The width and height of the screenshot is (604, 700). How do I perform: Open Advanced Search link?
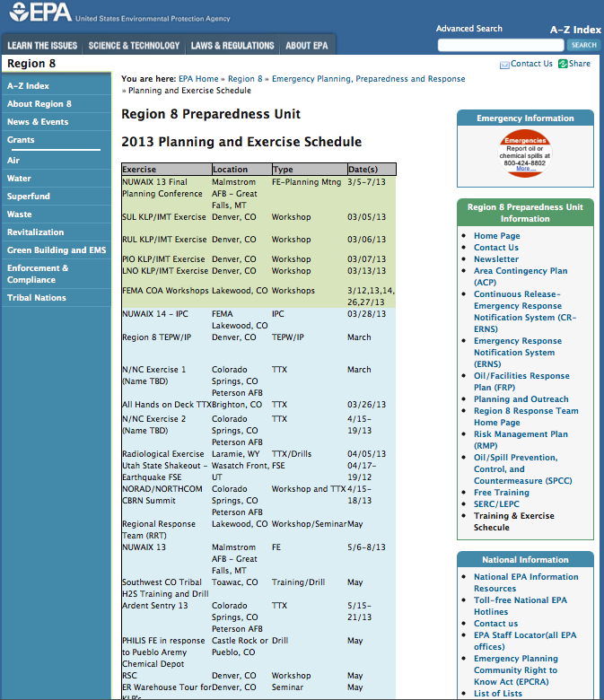coord(468,29)
